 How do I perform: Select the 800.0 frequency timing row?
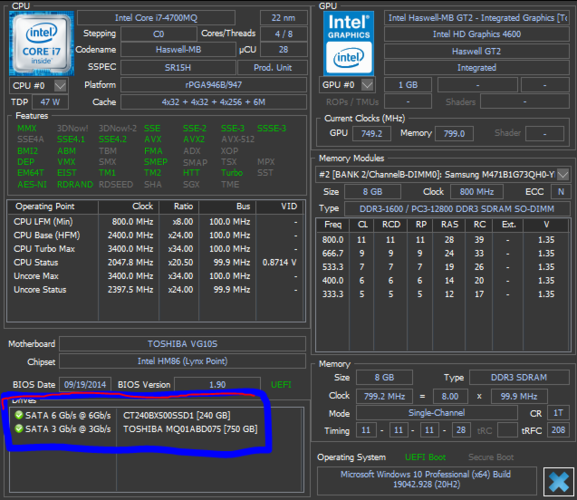[x=442, y=240]
